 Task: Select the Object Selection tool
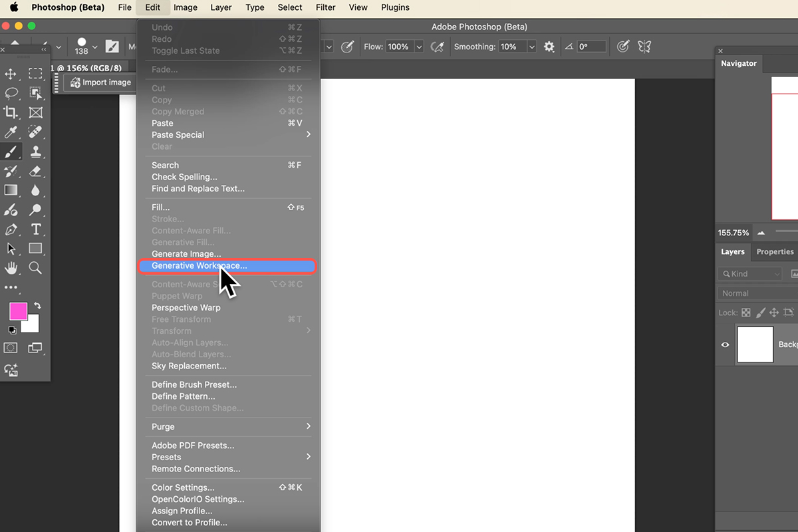tap(36, 93)
